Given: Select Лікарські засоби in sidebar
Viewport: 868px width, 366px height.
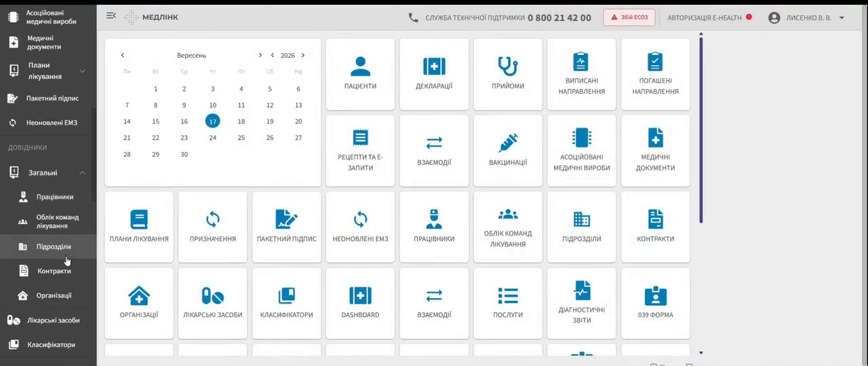Looking at the screenshot, I should [47, 320].
